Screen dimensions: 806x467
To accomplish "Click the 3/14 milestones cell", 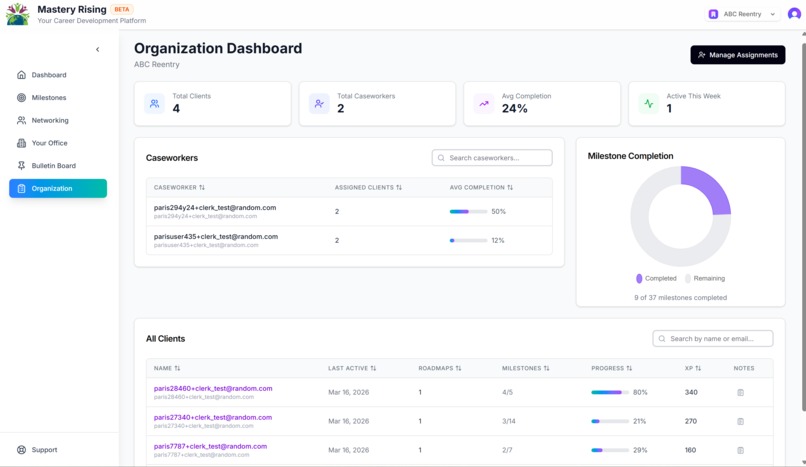I will coord(509,421).
